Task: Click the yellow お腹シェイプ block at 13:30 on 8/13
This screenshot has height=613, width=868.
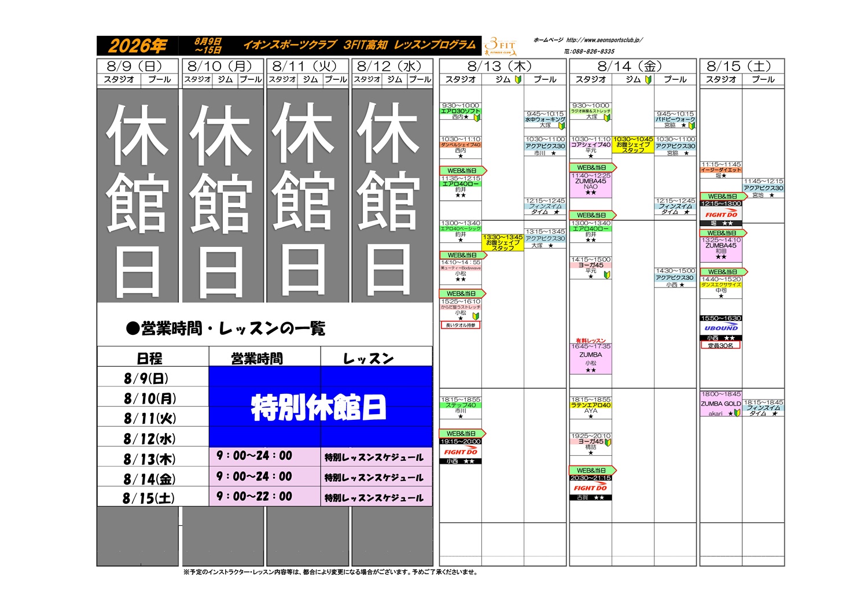Action: [x=503, y=242]
